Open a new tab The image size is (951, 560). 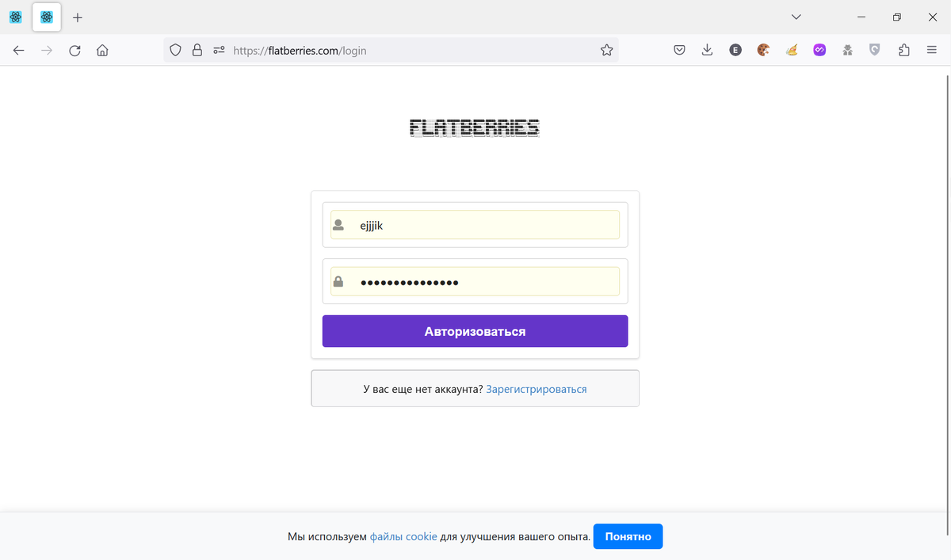coord(78,17)
